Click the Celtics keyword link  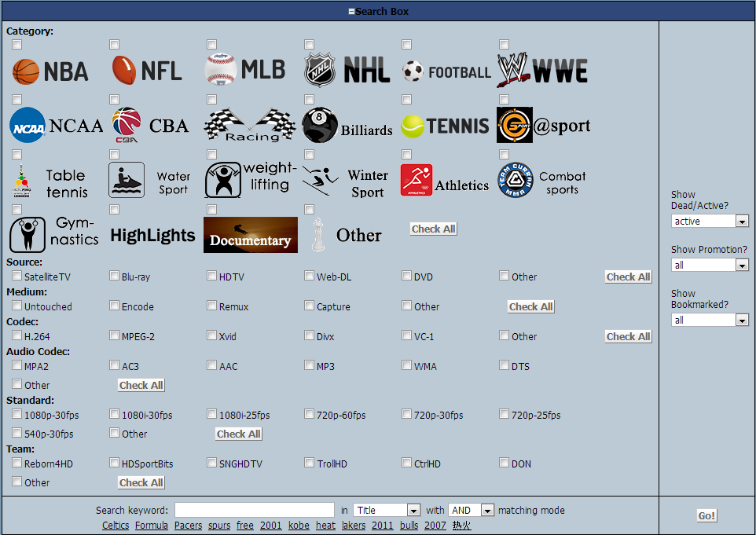tap(116, 526)
